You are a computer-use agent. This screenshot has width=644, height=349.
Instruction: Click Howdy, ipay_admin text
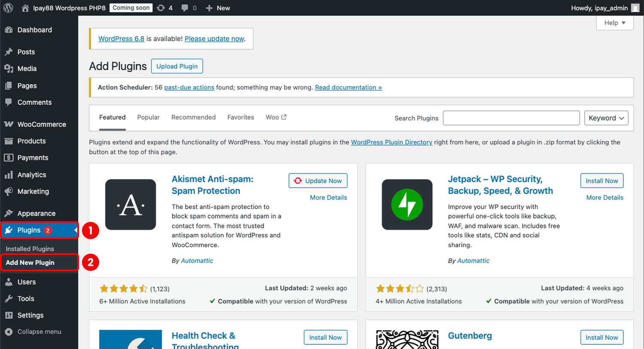pyautogui.click(x=599, y=8)
